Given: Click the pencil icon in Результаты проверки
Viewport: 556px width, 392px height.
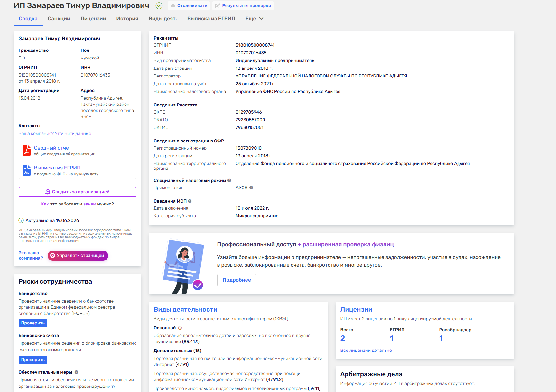Looking at the screenshot, I should pyautogui.click(x=218, y=6).
